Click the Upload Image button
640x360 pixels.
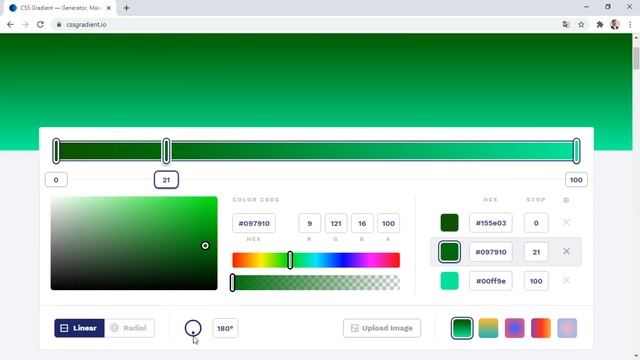click(x=382, y=328)
